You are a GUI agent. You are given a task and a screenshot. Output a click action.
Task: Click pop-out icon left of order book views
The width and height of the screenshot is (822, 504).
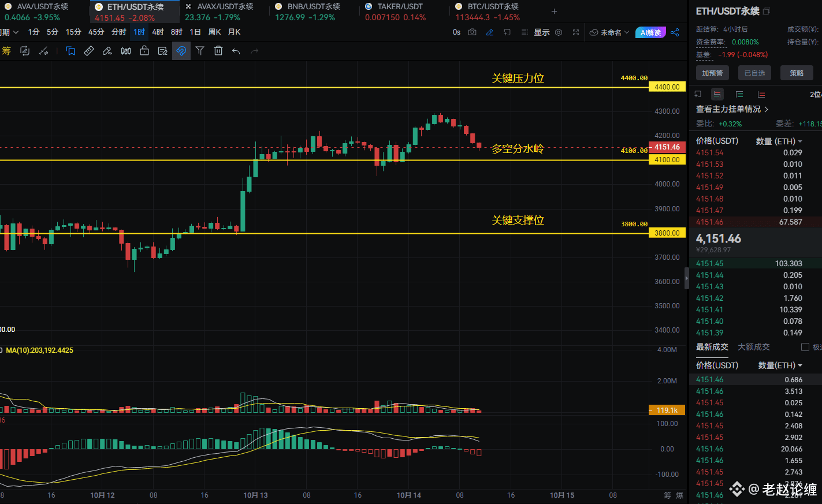[x=698, y=94]
